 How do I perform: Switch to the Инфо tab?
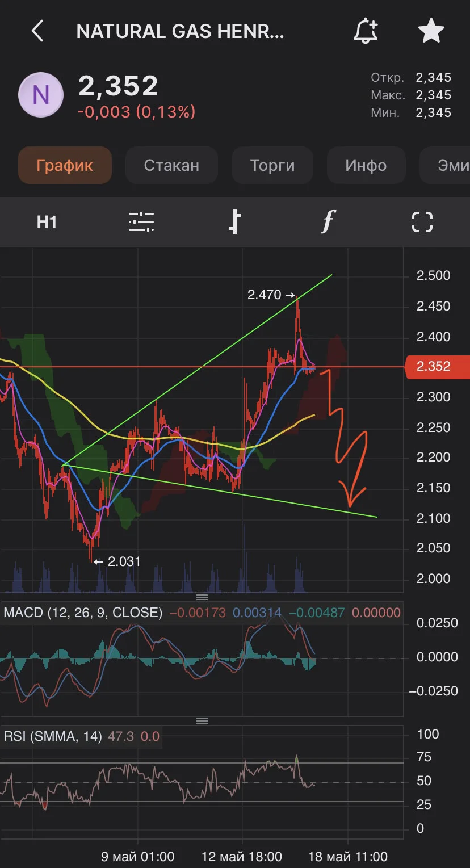[x=366, y=165]
